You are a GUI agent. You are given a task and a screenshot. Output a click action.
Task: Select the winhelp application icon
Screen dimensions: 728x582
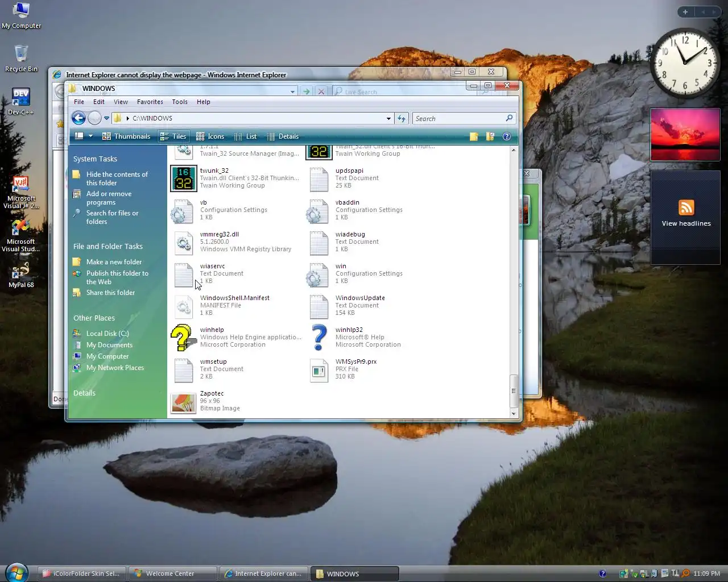click(183, 338)
